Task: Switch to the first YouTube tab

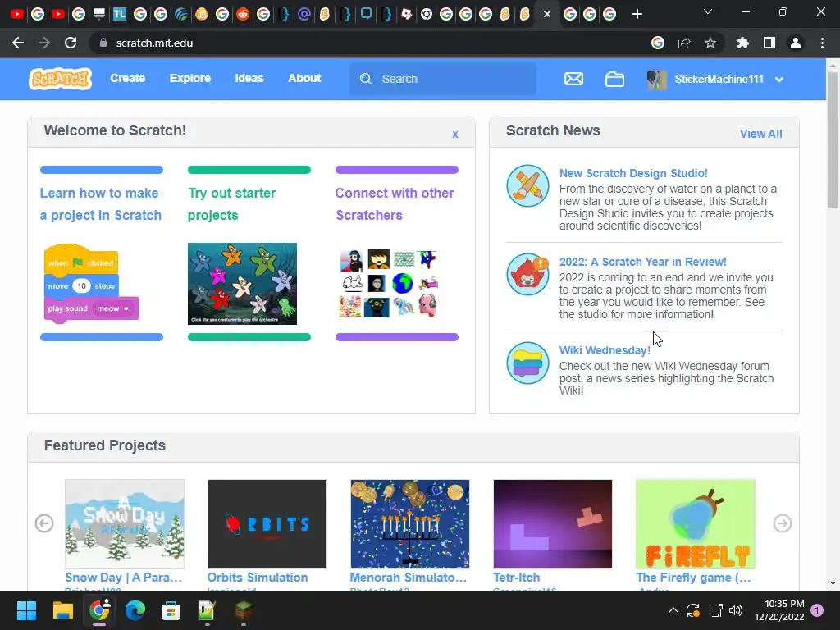Action: (x=17, y=15)
